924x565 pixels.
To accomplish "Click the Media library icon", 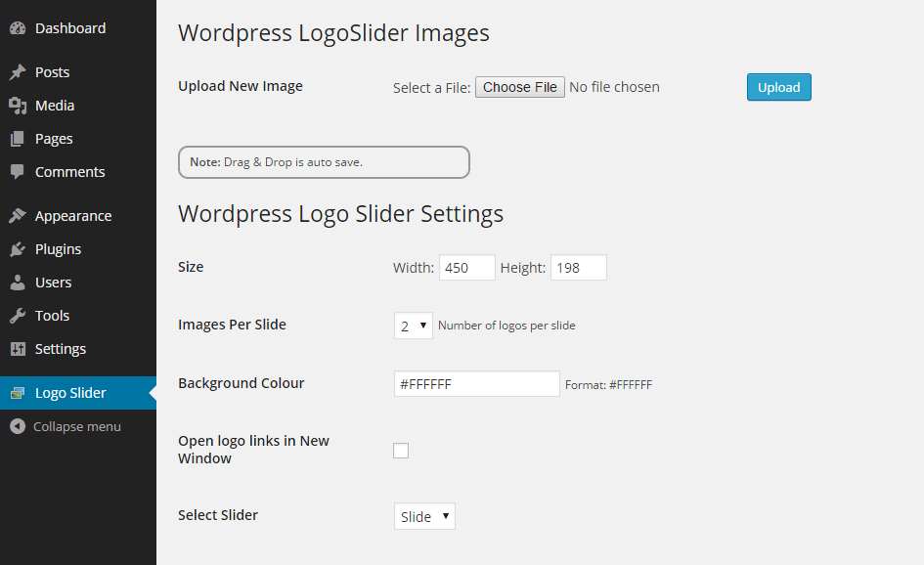I will tap(18, 106).
